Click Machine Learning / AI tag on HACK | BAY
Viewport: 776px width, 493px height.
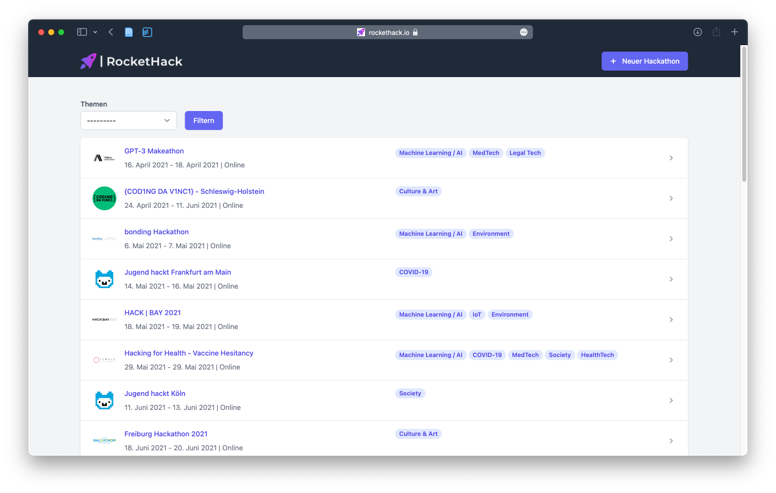(x=431, y=315)
